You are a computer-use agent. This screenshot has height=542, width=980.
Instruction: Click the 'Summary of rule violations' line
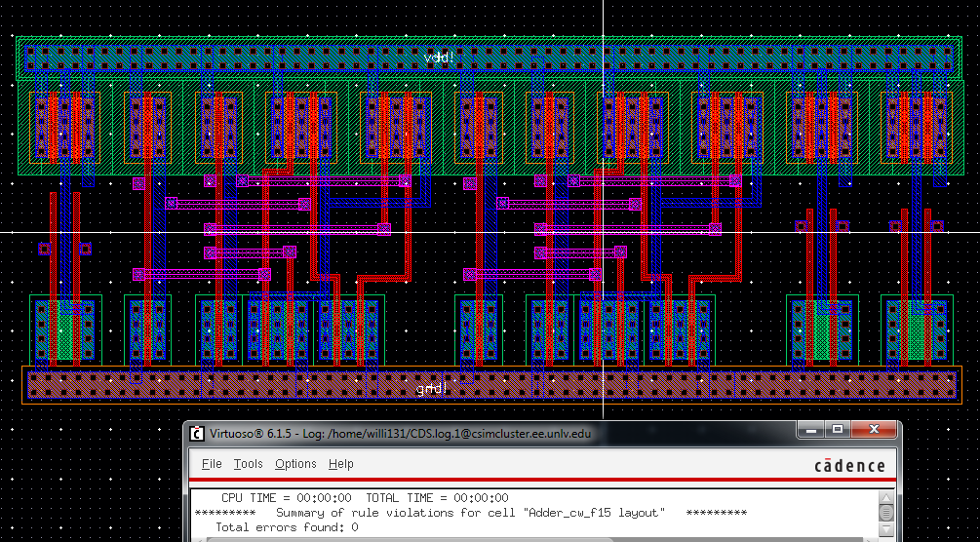471,513
